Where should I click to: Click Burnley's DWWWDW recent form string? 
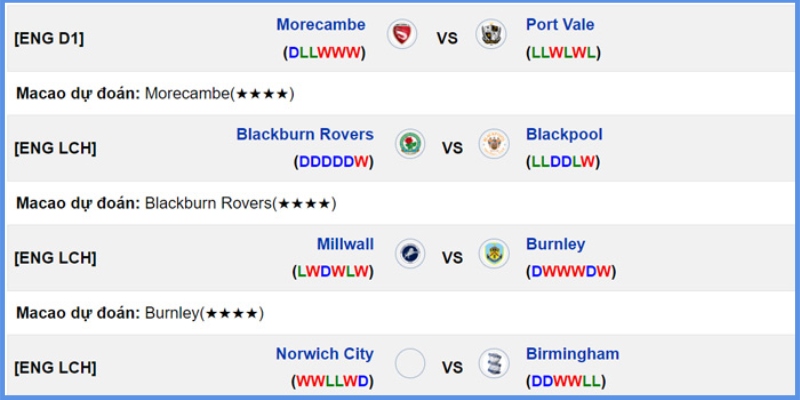coord(571,271)
